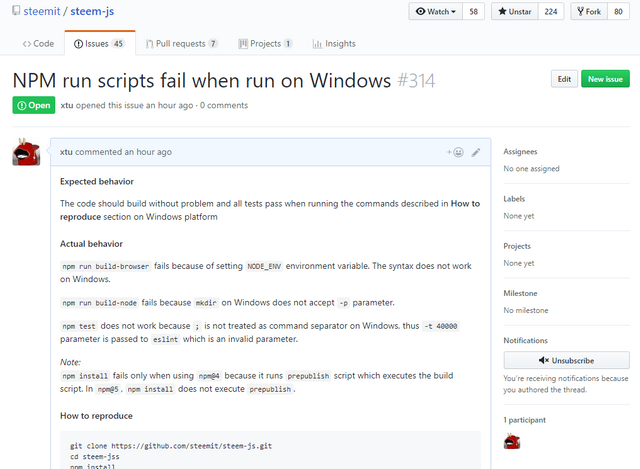
Task: Add a reaction with the smiley icon
Action: pos(456,152)
